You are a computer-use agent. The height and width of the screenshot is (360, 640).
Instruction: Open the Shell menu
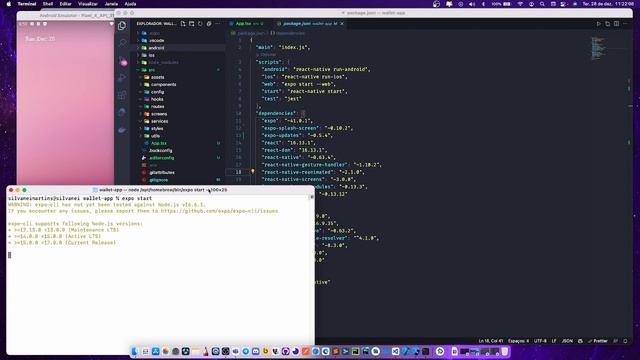pyautogui.click(x=48, y=4)
